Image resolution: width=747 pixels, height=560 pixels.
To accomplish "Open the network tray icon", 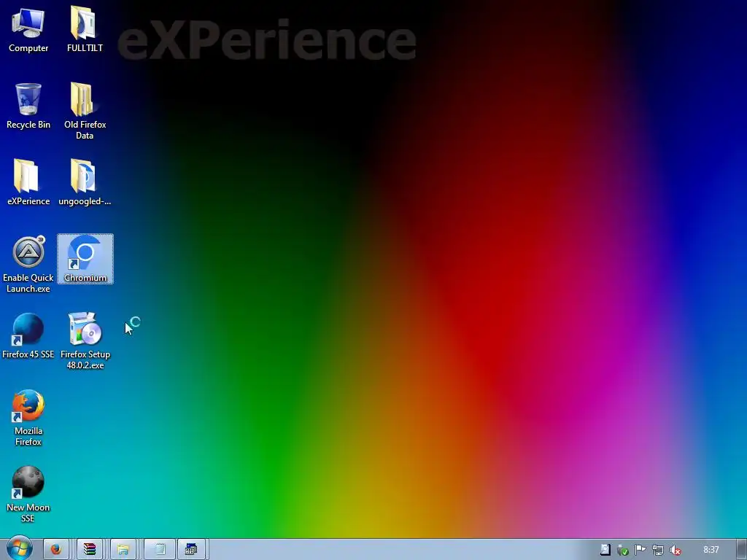I will pyautogui.click(x=658, y=550).
